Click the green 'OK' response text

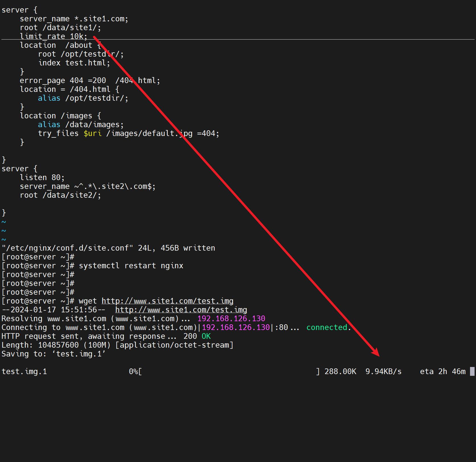pyautogui.click(x=206, y=336)
